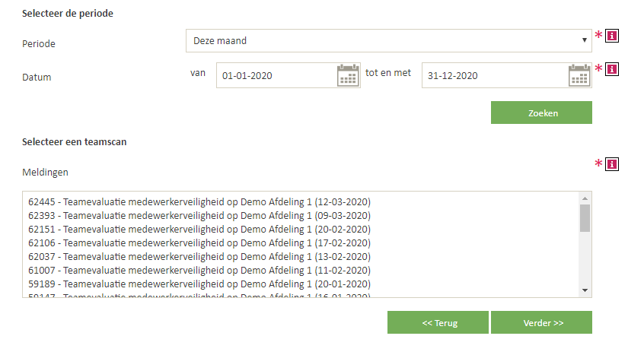
Task: Click the info icon next to Periode
Action: tap(611, 36)
